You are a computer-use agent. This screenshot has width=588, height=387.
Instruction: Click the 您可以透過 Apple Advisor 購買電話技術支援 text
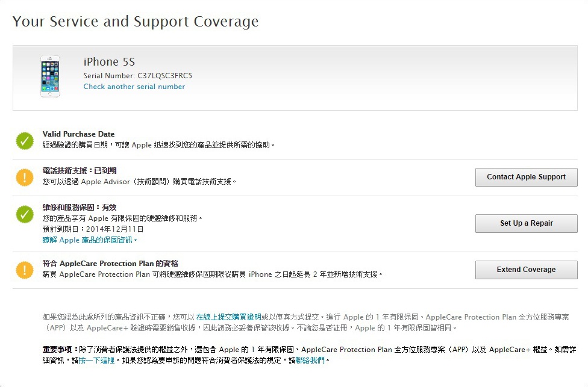pyautogui.click(x=139, y=182)
